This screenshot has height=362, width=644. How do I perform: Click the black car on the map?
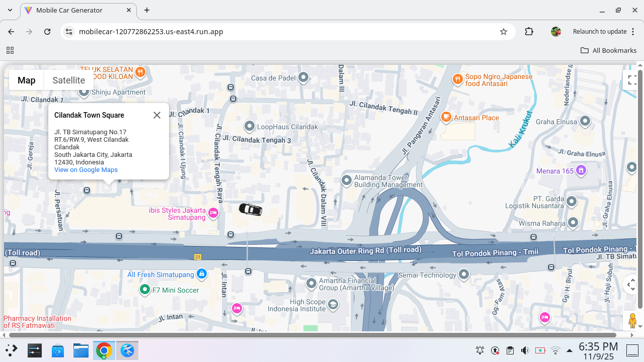(251, 209)
